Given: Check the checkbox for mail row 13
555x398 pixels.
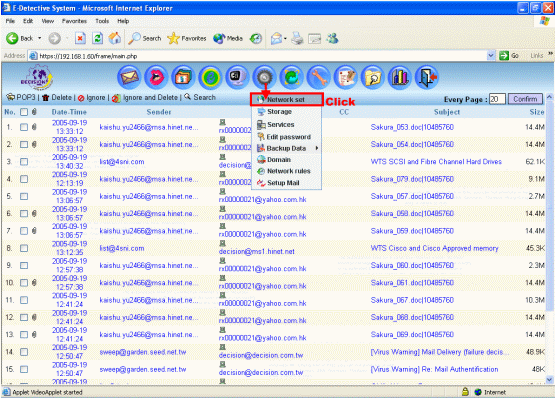Looking at the screenshot, I should 24,335.
